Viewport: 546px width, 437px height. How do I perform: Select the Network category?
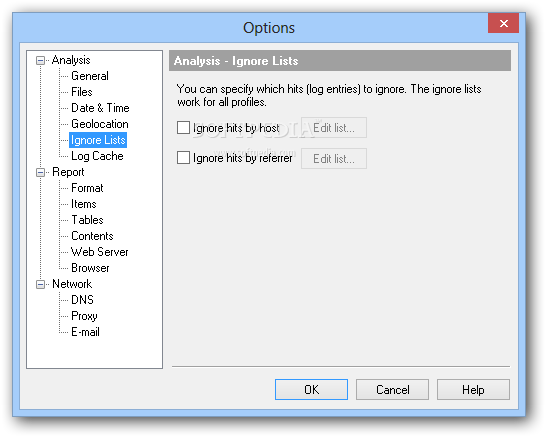coord(72,284)
